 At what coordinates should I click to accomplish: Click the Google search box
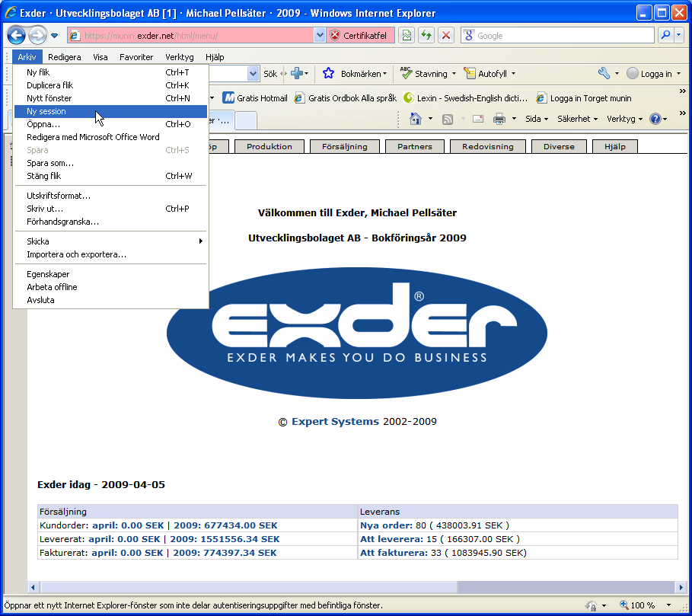(557, 36)
